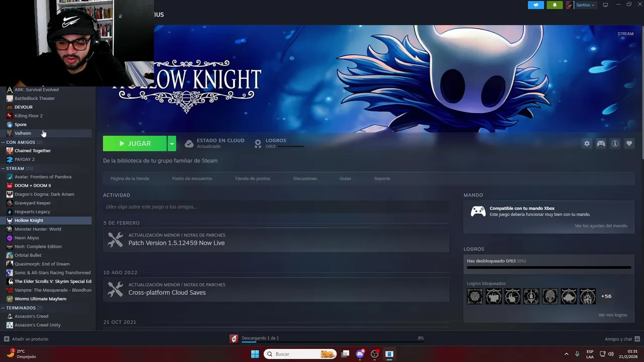Image resolution: width=644 pixels, height=362 pixels.
Task: Open the green notifications bell
Action: pyautogui.click(x=554, y=5)
